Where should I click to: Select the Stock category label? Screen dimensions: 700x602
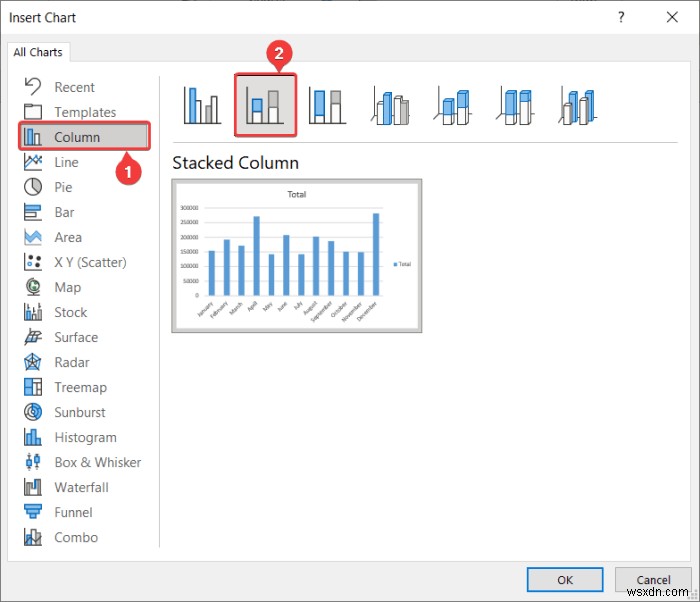click(71, 312)
